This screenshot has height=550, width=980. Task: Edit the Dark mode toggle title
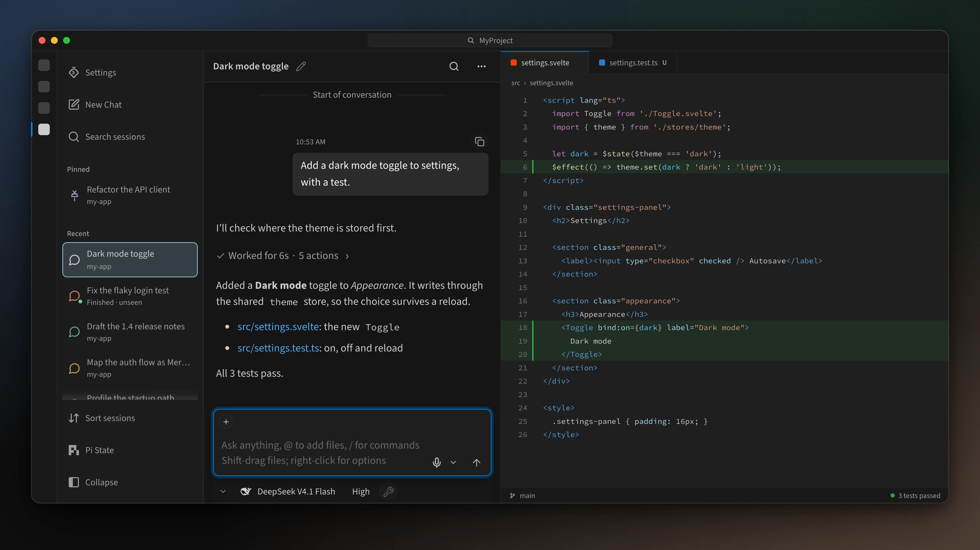(x=301, y=66)
